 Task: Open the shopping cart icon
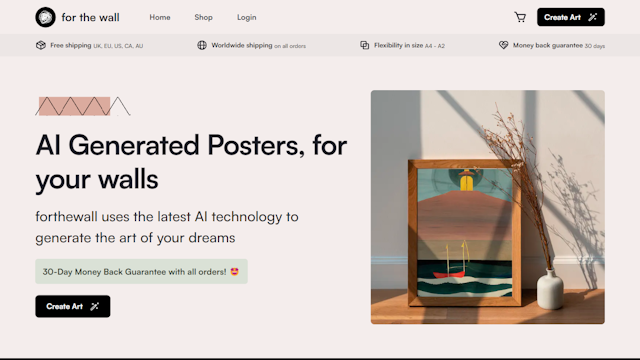[520, 17]
